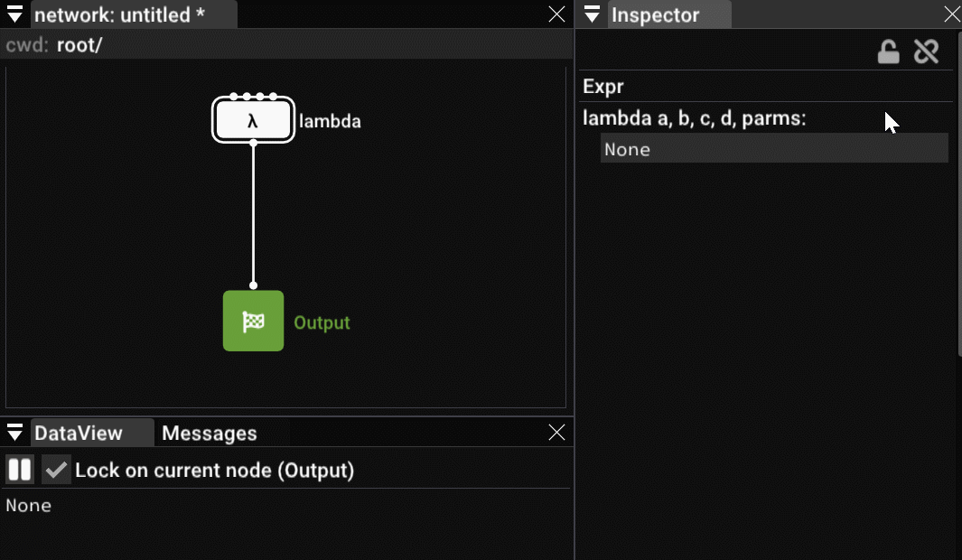Click the root/ working directory path
Viewport: 962px width, 560px height.
click(79, 45)
